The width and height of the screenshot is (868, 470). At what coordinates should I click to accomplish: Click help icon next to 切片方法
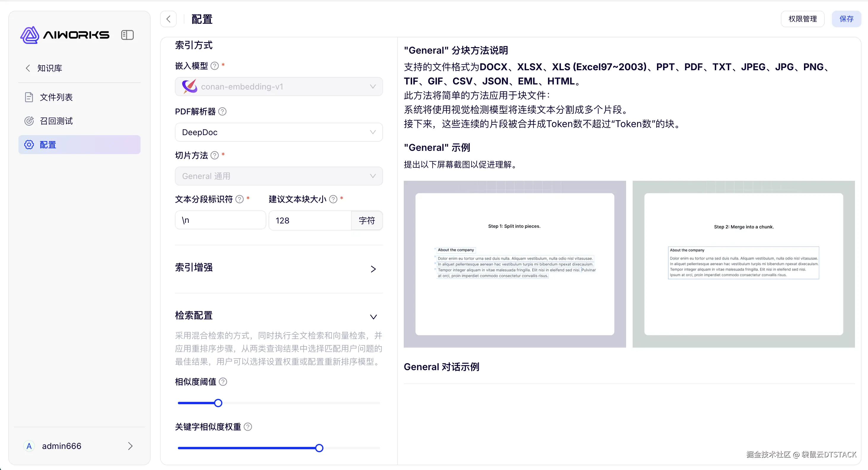(x=215, y=155)
